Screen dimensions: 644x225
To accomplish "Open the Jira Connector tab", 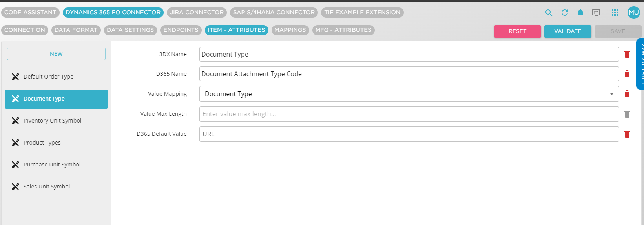I will 197,13.
